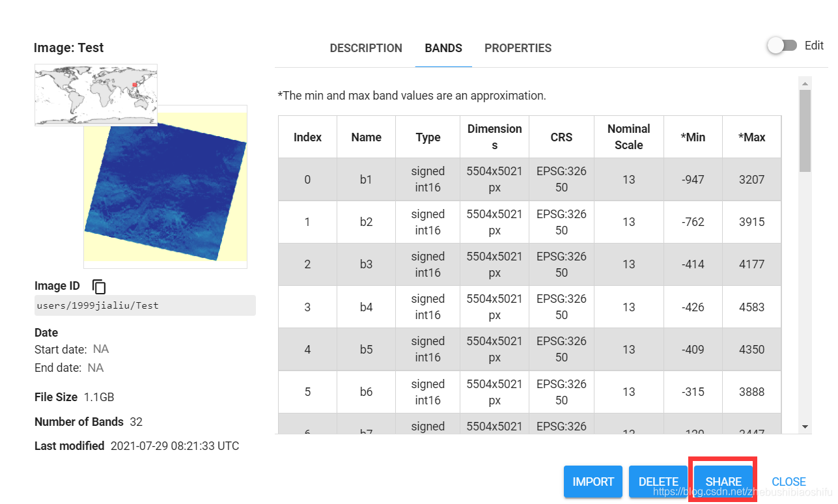
Task: Click the File Size 1.1GB value
Action: (99, 397)
